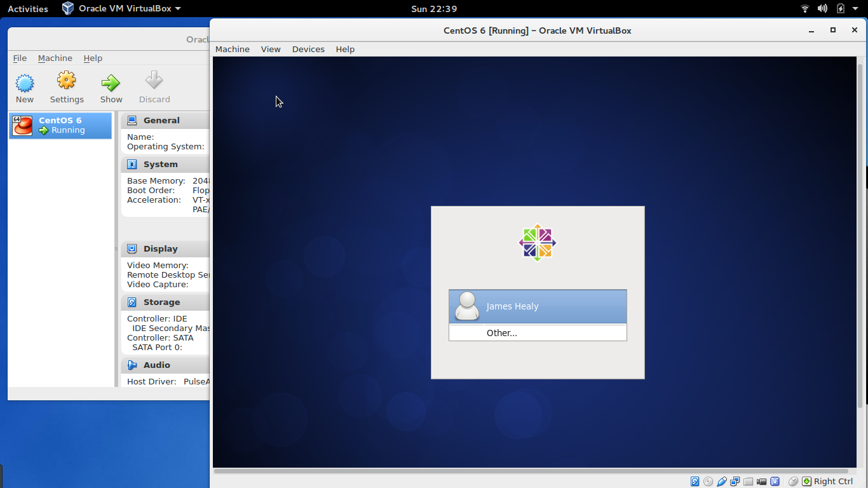Click the Video Memory label
The height and width of the screenshot is (488, 868).
pyautogui.click(x=158, y=265)
